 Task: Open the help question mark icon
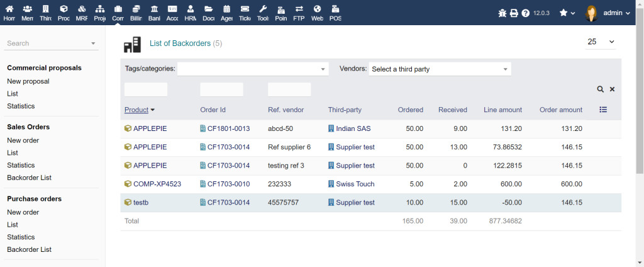coord(526,13)
